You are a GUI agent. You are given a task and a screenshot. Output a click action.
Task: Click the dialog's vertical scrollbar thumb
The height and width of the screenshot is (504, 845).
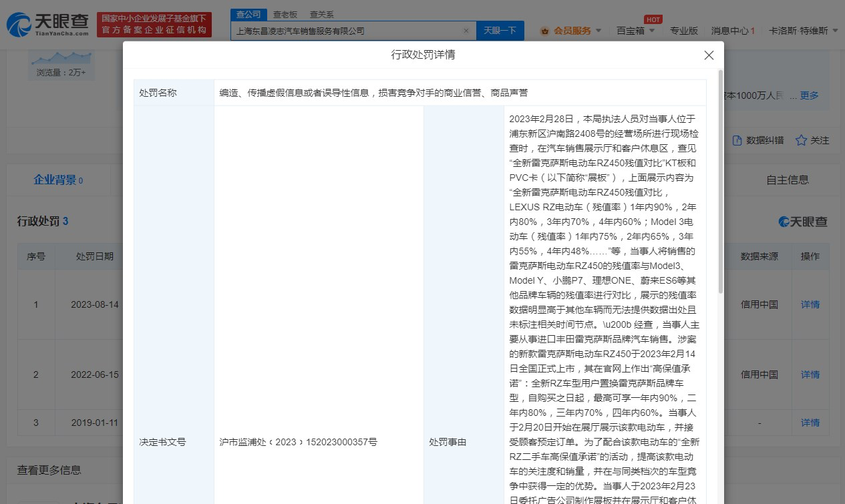(720, 180)
